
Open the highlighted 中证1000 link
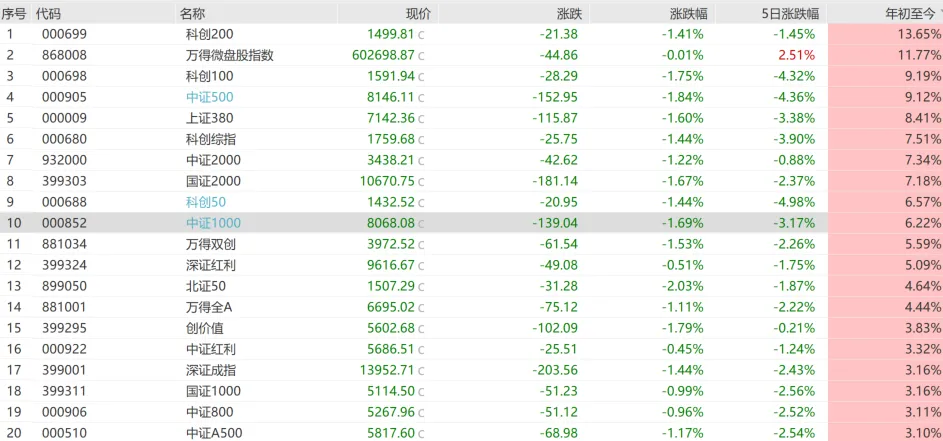(213, 223)
